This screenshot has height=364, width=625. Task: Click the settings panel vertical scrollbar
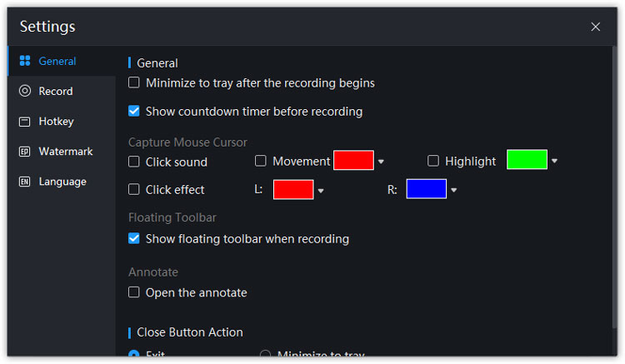(x=614, y=187)
